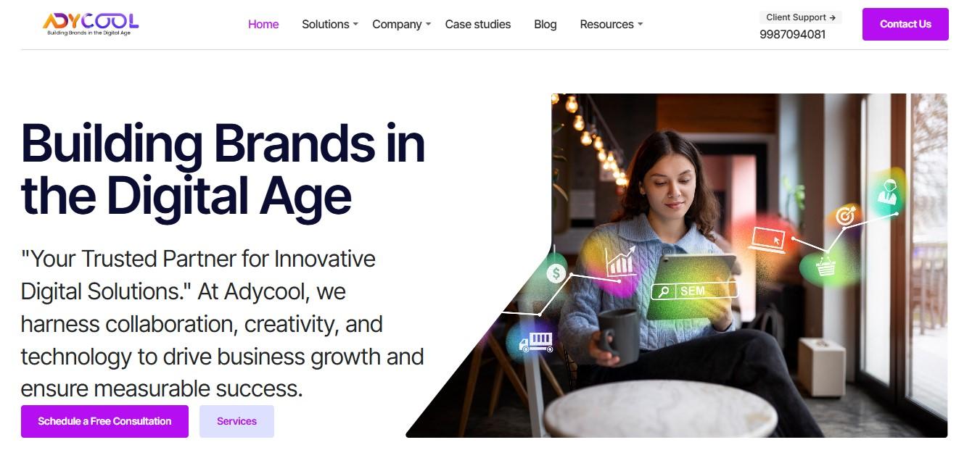The image size is (980, 474).
Task: Click the target bullseye icon
Action: pyautogui.click(x=846, y=215)
